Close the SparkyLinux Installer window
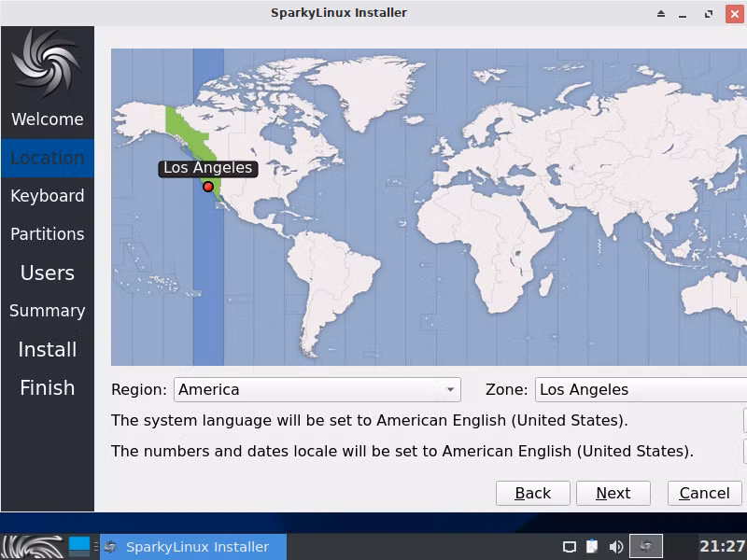 tap(735, 13)
